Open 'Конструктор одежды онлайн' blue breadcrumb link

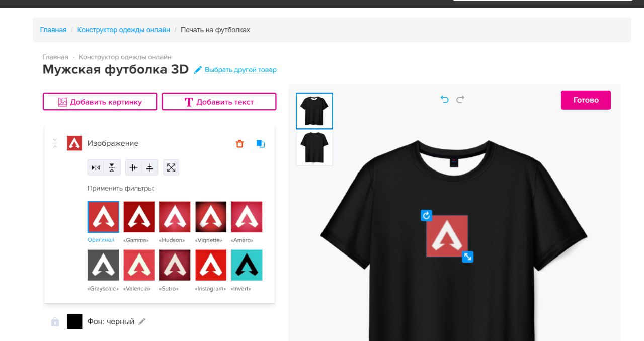click(x=124, y=30)
